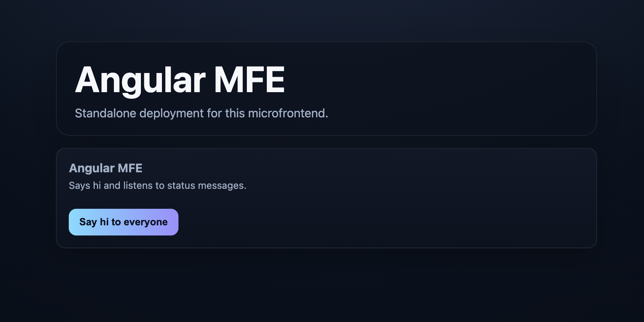The height and width of the screenshot is (322, 644).
Task: Click the Angular MFE card title
Action: pyautogui.click(x=106, y=168)
